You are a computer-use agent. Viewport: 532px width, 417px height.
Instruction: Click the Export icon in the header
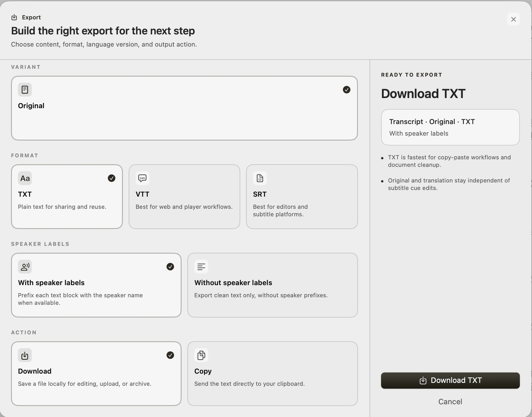point(14,17)
